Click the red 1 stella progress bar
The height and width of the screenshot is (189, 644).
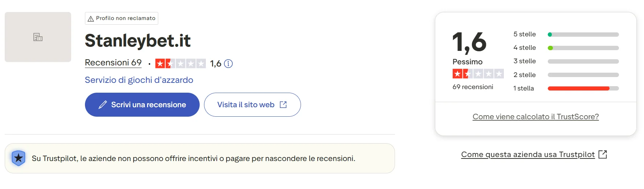pyautogui.click(x=578, y=88)
